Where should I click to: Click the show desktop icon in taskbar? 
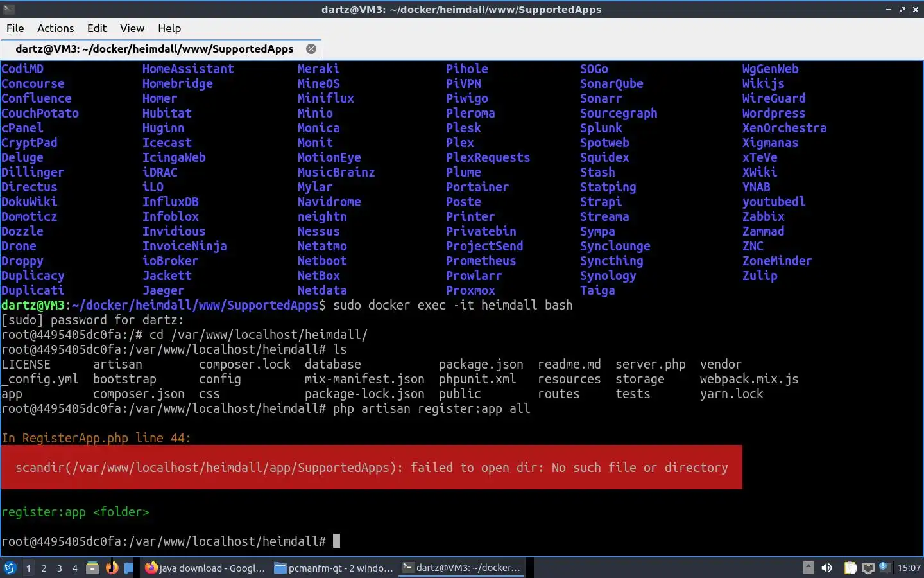click(x=129, y=568)
